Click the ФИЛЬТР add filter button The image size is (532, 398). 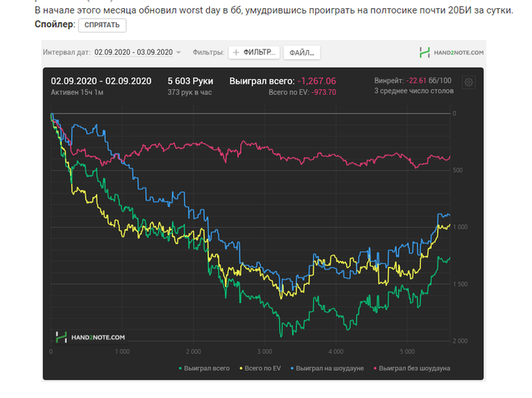(x=254, y=52)
